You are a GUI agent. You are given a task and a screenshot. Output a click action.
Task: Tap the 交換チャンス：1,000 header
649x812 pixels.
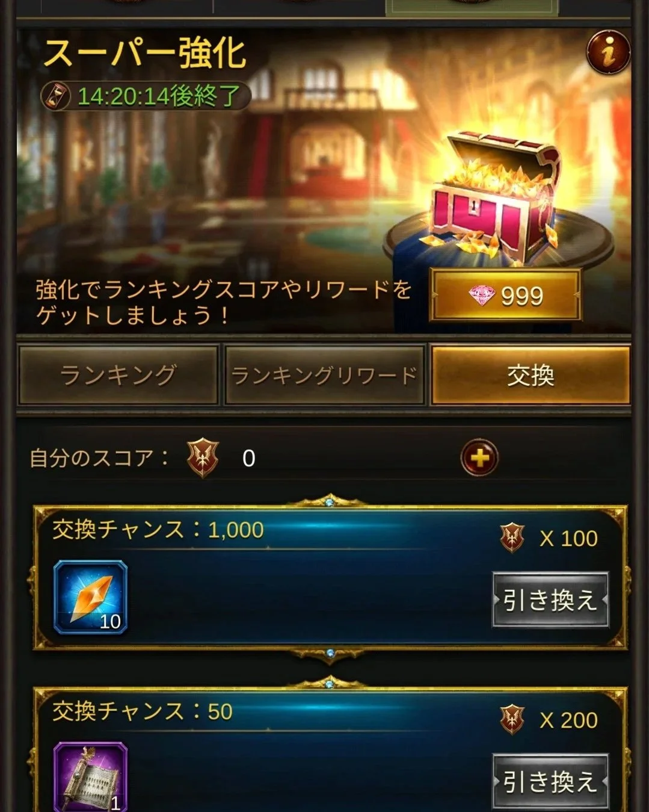click(x=158, y=530)
